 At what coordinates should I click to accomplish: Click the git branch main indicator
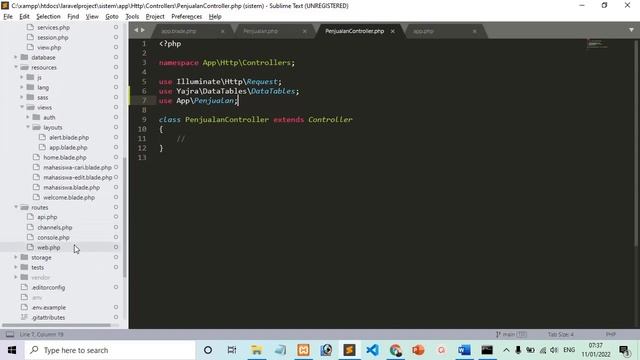pos(511,334)
